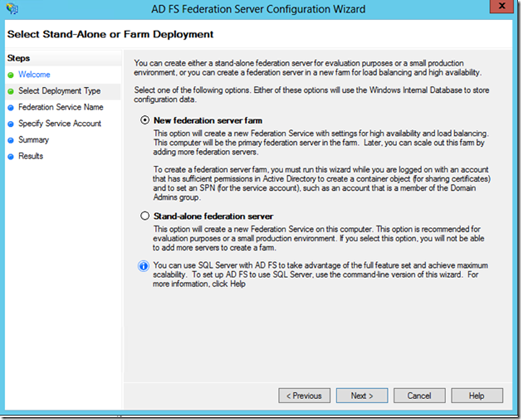Cancel the configuration wizard
The width and height of the screenshot is (521, 420).
[419, 396]
